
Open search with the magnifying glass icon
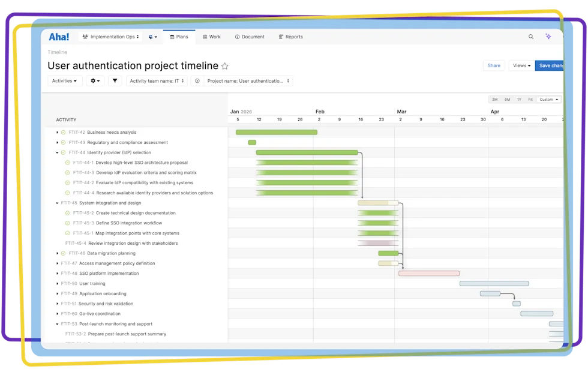[x=530, y=36]
